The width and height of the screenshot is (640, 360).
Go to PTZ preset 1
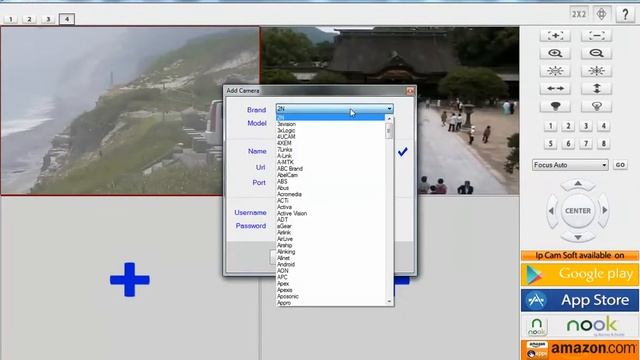click(x=550, y=126)
